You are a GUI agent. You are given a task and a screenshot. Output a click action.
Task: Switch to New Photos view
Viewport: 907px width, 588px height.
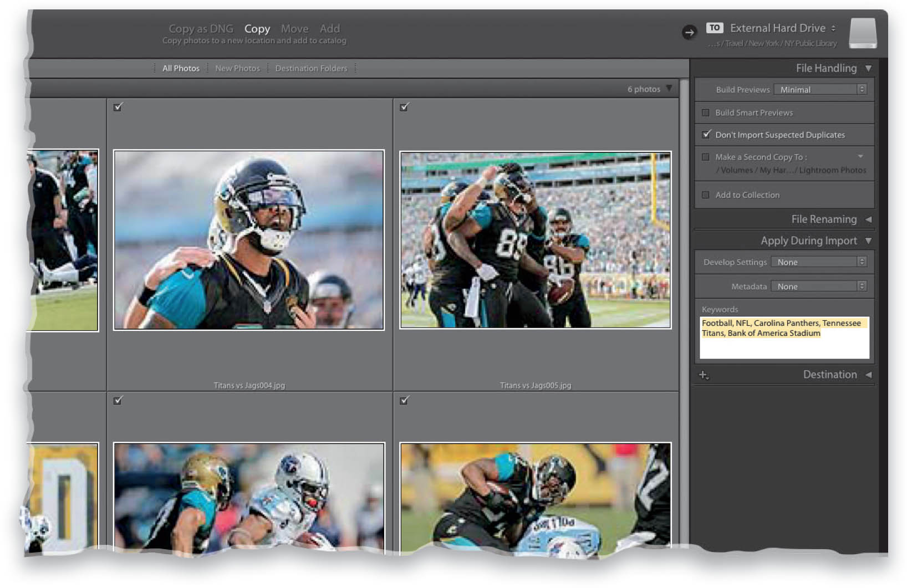point(237,68)
